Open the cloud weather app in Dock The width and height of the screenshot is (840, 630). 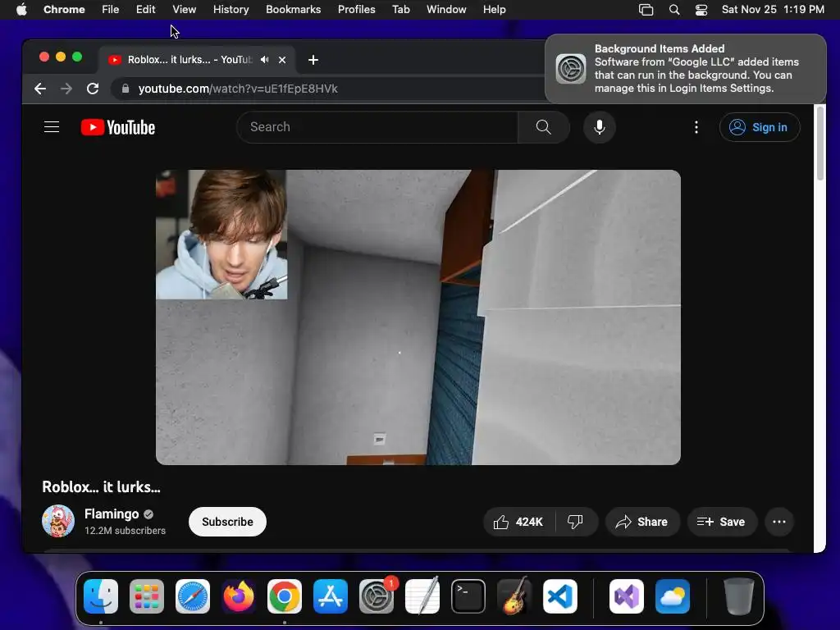pyautogui.click(x=673, y=596)
